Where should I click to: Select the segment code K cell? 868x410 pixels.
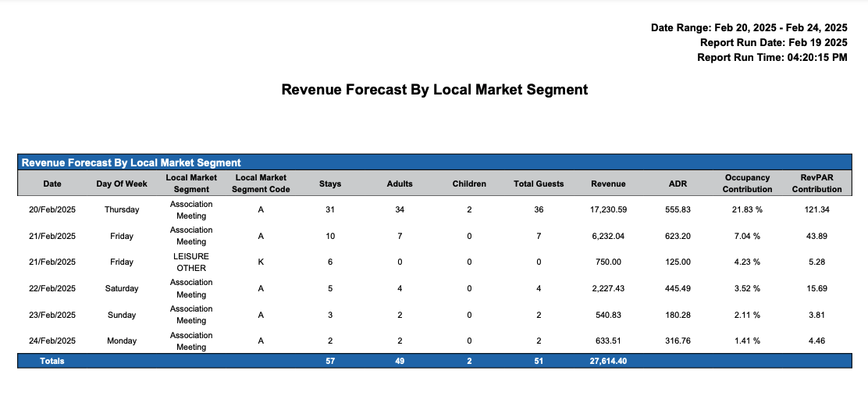coord(261,262)
